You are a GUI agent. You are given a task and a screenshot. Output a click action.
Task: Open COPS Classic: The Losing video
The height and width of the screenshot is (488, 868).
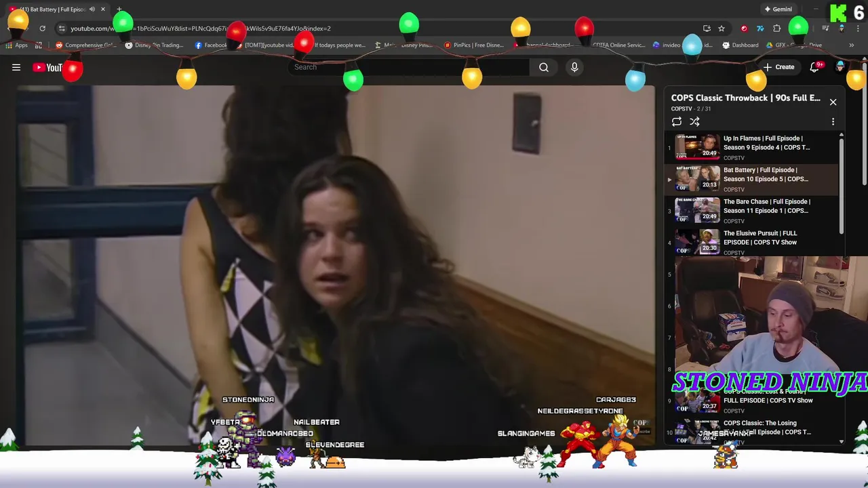pyautogui.click(x=767, y=428)
